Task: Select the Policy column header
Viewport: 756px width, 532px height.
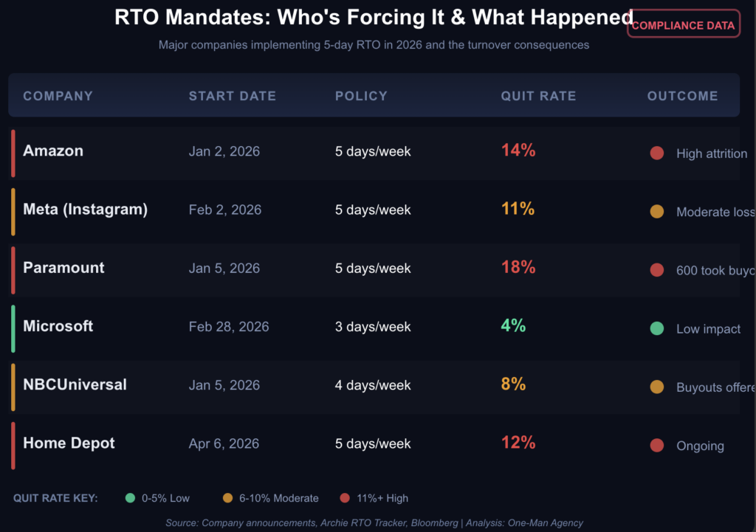Action: (361, 96)
